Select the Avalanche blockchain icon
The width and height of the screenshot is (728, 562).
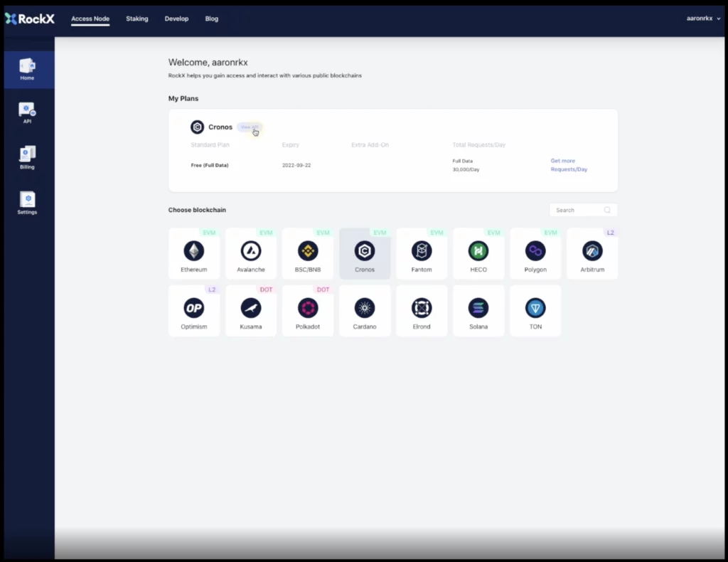click(251, 251)
